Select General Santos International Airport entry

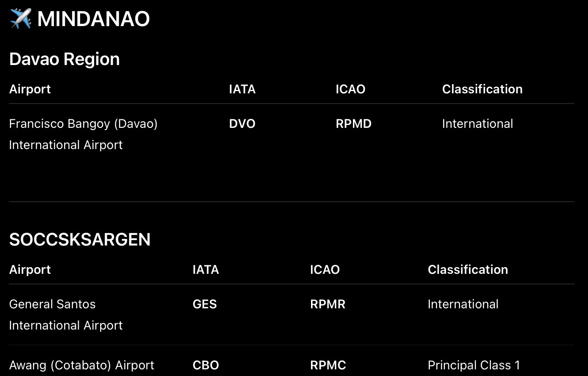click(x=66, y=315)
